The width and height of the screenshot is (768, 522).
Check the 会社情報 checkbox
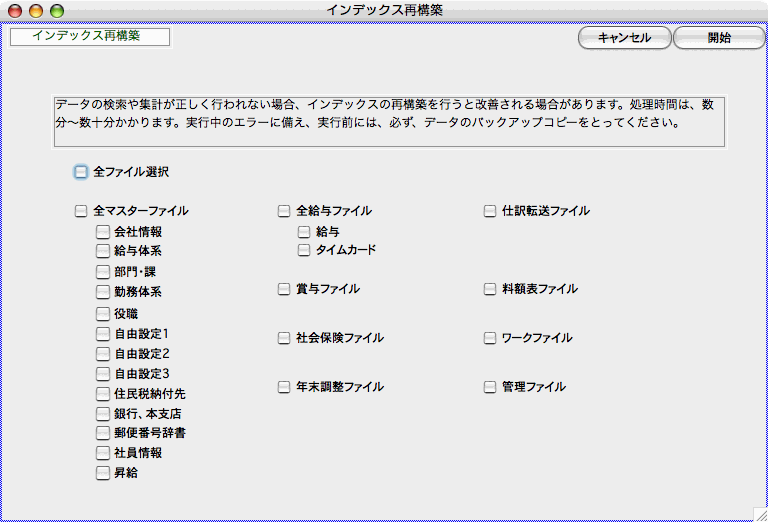(103, 232)
